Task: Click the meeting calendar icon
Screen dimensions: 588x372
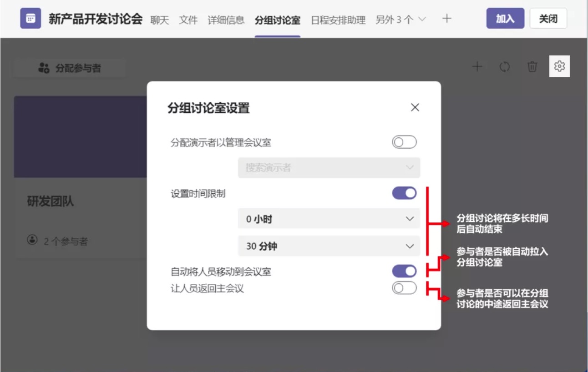Action: [30, 19]
